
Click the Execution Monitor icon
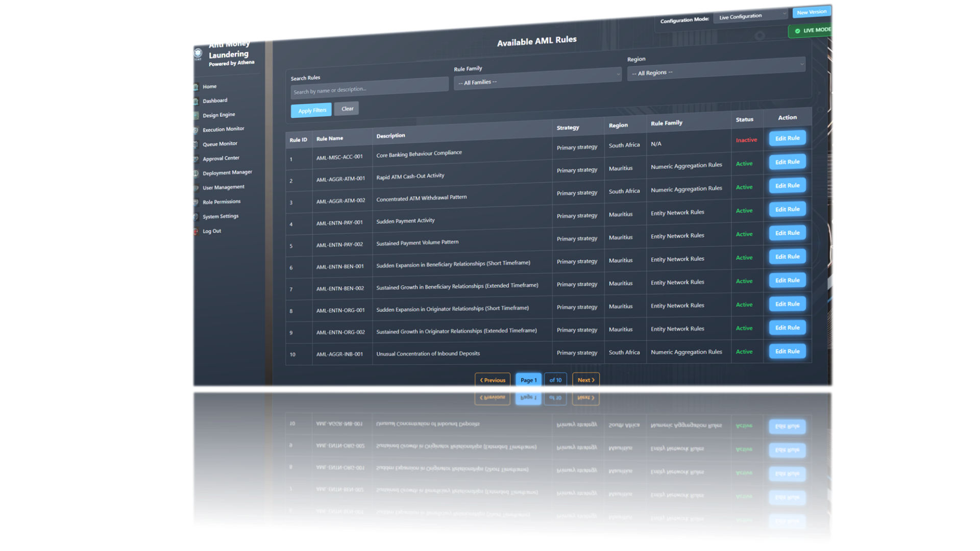pos(195,130)
